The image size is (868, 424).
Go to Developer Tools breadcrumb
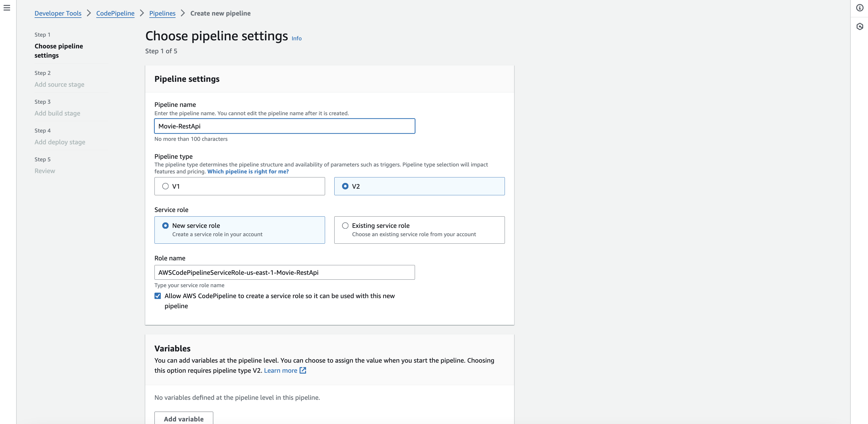58,13
